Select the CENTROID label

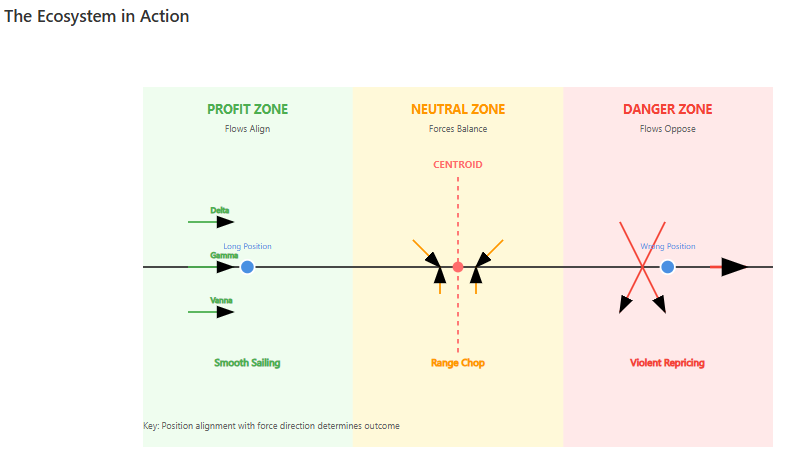pyautogui.click(x=458, y=165)
